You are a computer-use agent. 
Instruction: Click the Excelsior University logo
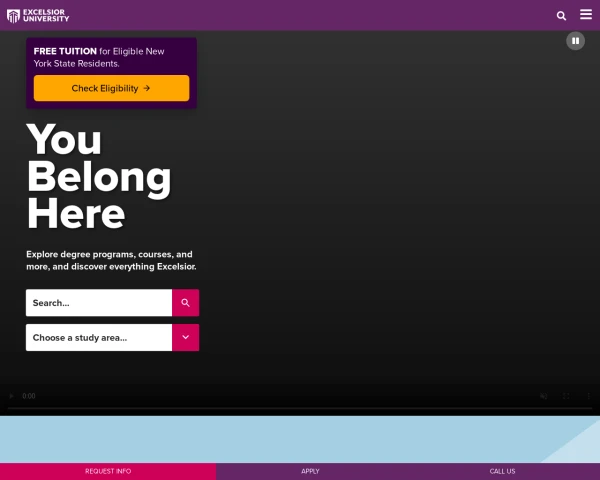tap(38, 16)
